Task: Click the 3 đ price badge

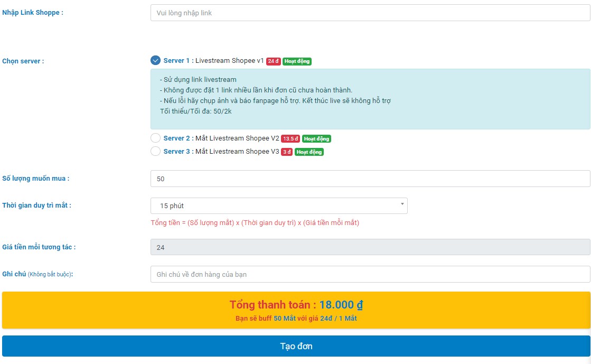Action: click(287, 152)
